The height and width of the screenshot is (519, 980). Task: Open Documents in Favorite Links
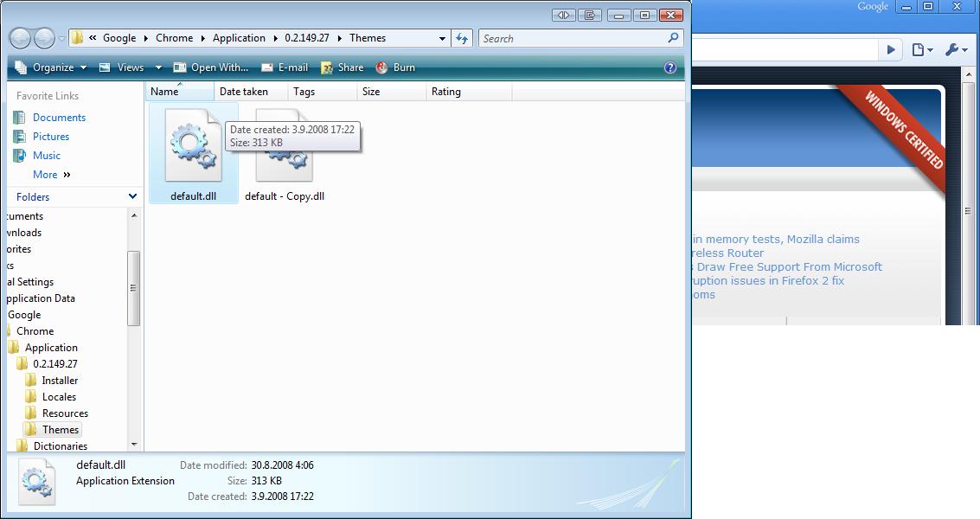pos(59,118)
